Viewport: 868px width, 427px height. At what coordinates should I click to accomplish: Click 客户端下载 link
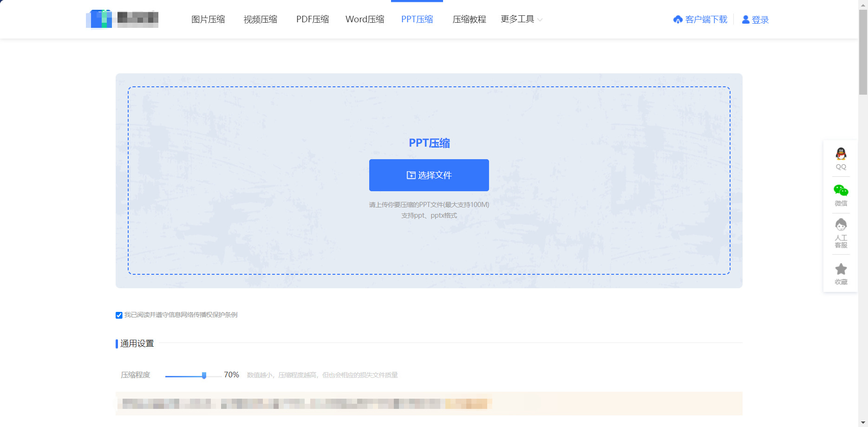coord(706,19)
